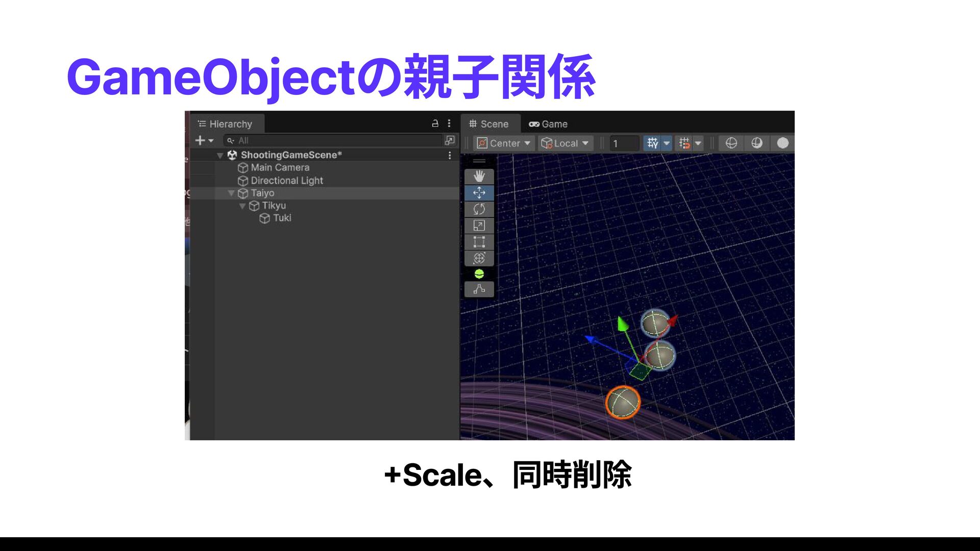Select the combined Transform tool

click(479, 258)
